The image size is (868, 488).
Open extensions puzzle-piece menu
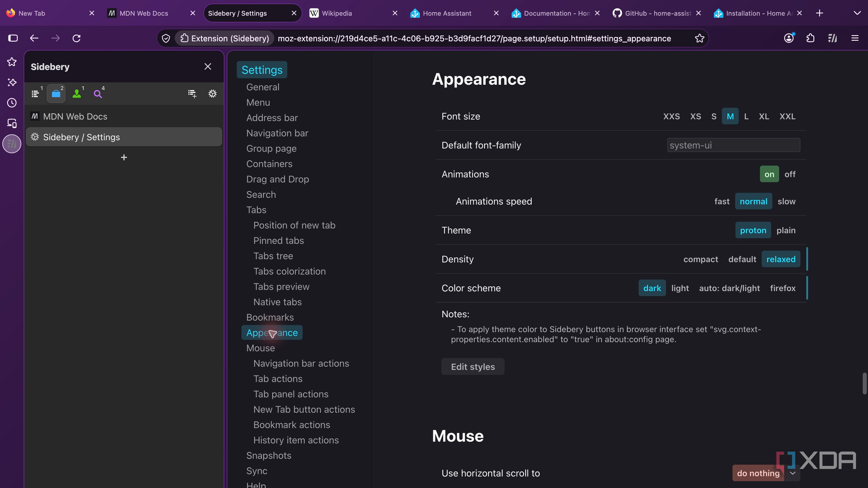(810, 38)
